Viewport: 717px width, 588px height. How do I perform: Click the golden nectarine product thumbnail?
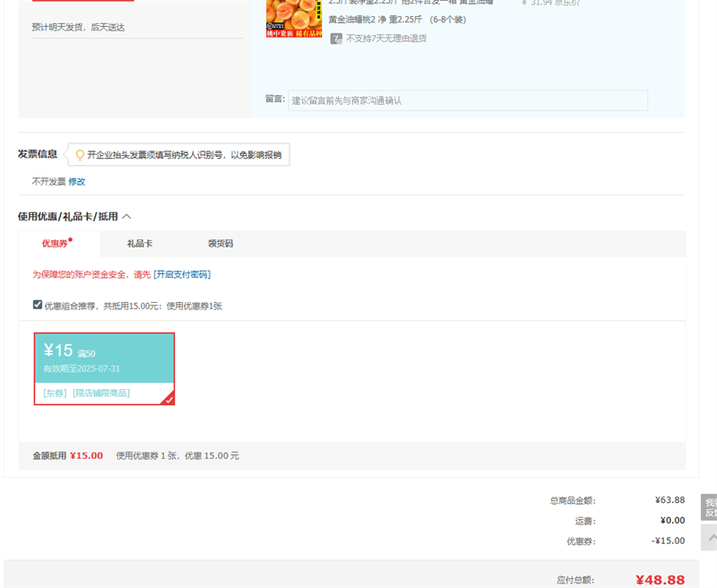pyautogui.click(x=294, y=18)
